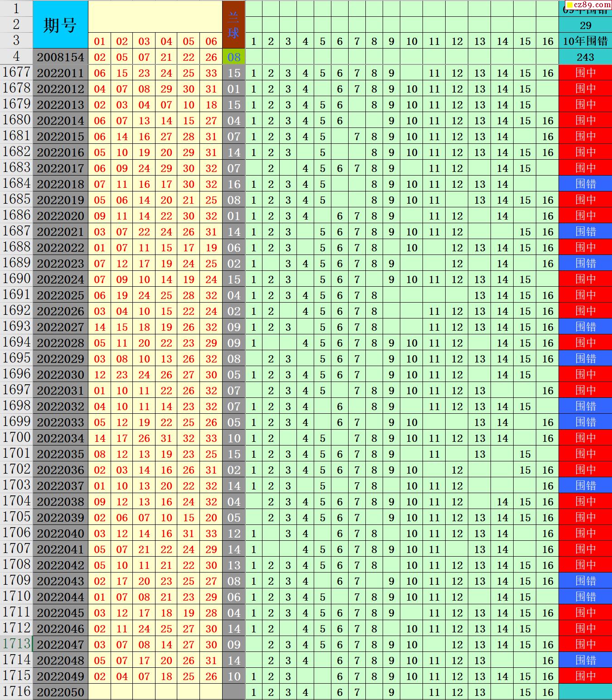The image size is (612, 700).
Task: Select the 围中 result in the 2022040 row
Action: point(585,534)
